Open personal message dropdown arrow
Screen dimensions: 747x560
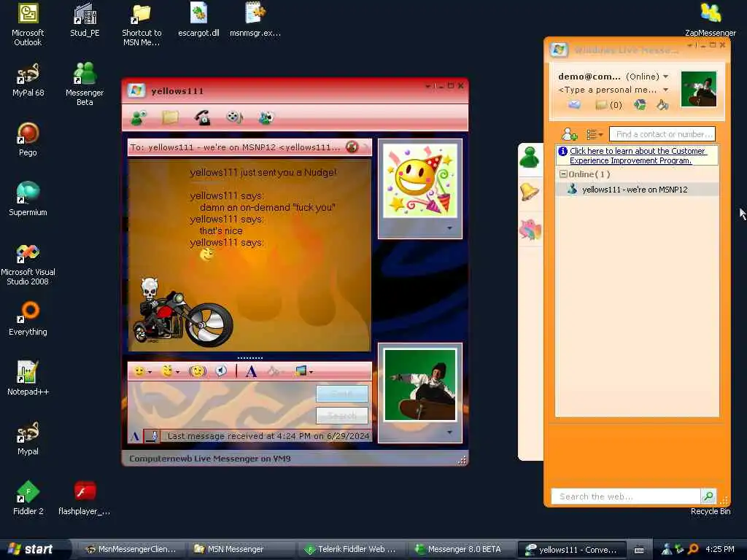pos(665,90)
